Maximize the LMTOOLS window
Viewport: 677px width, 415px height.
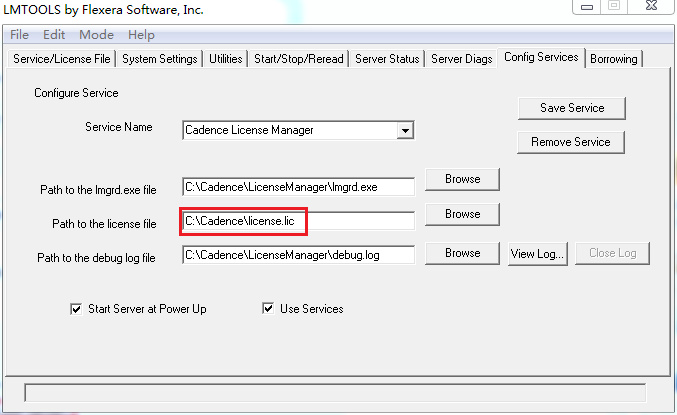click(x=614, y=6)
